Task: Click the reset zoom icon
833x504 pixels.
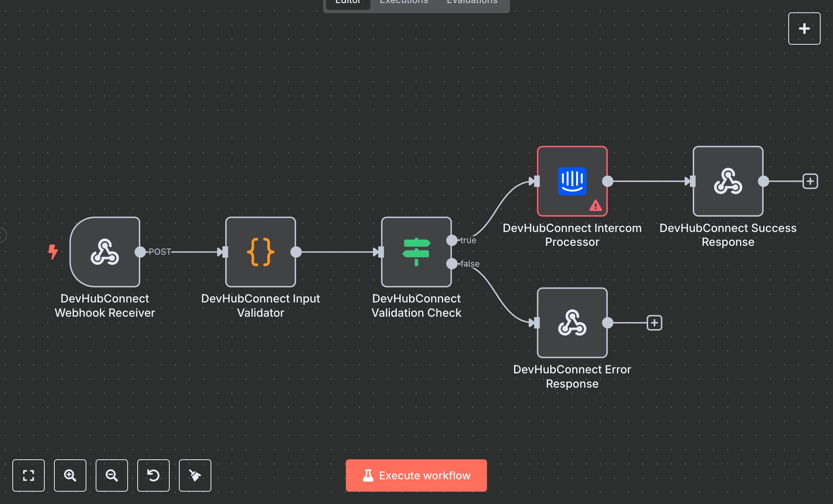Action: [x=153, y=475]
